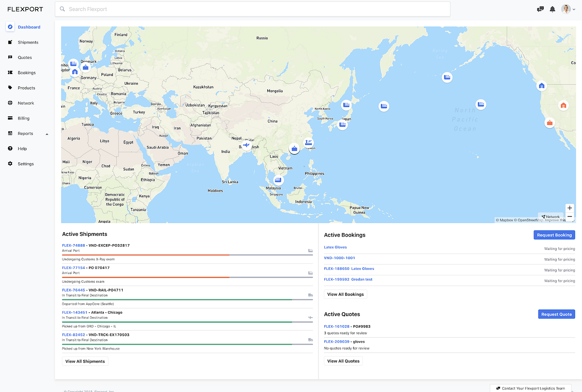Viewport: 582px width, 392px height.
Task: Click the Bookings ship icon
Action: [10, 72]
